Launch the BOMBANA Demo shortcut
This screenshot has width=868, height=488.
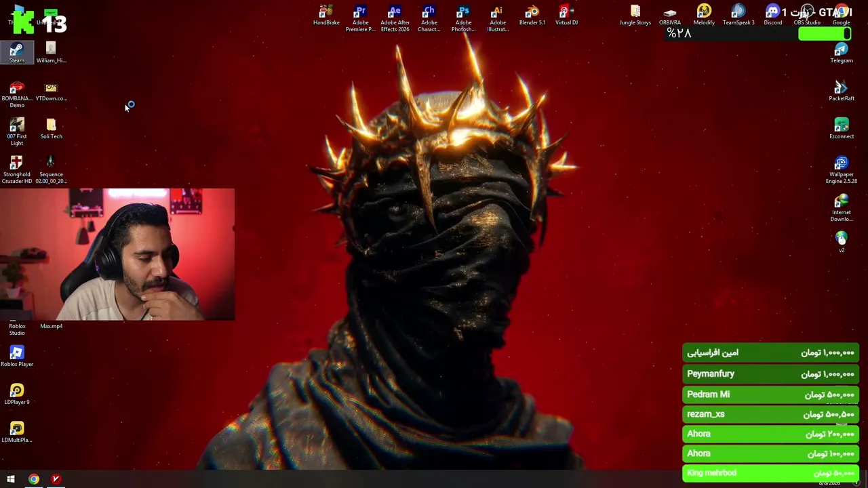tap(17, 94)
